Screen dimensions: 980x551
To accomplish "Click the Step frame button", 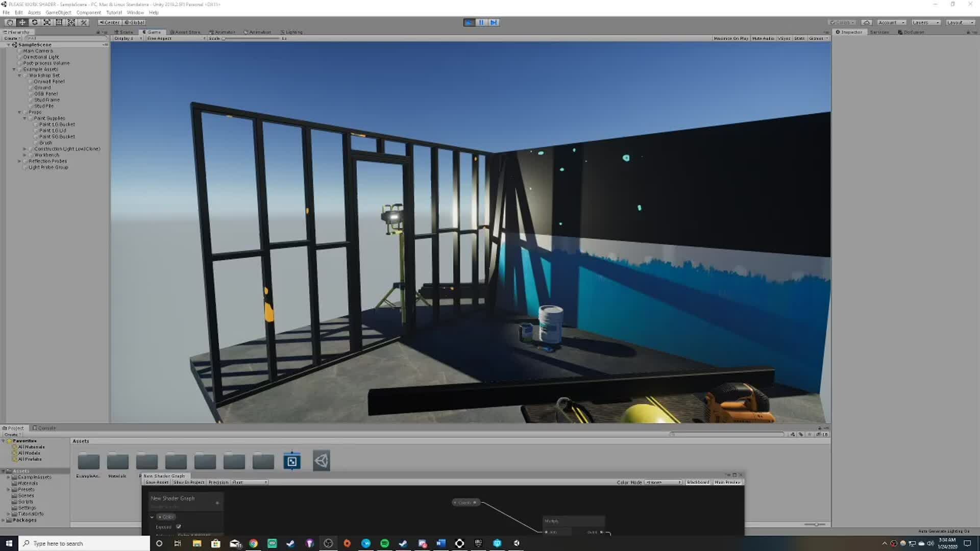I will [494, 22].
